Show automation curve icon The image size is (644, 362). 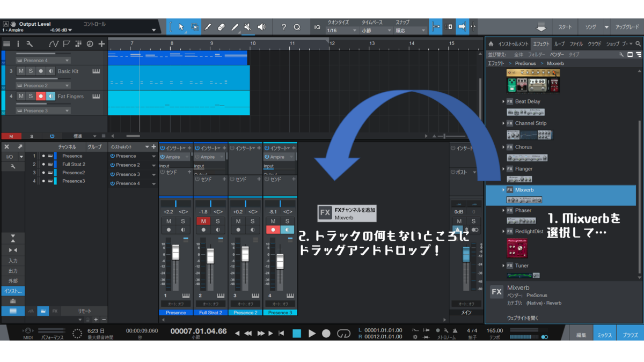point(54,44)
